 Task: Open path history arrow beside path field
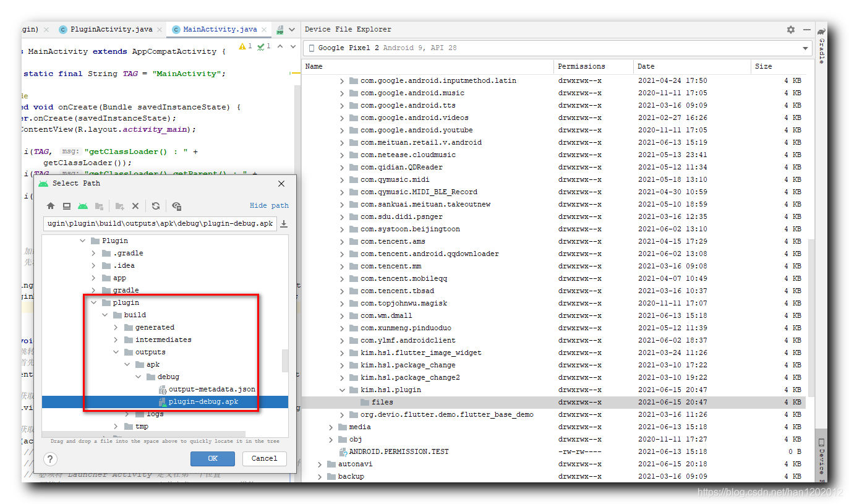coord(284,224)
